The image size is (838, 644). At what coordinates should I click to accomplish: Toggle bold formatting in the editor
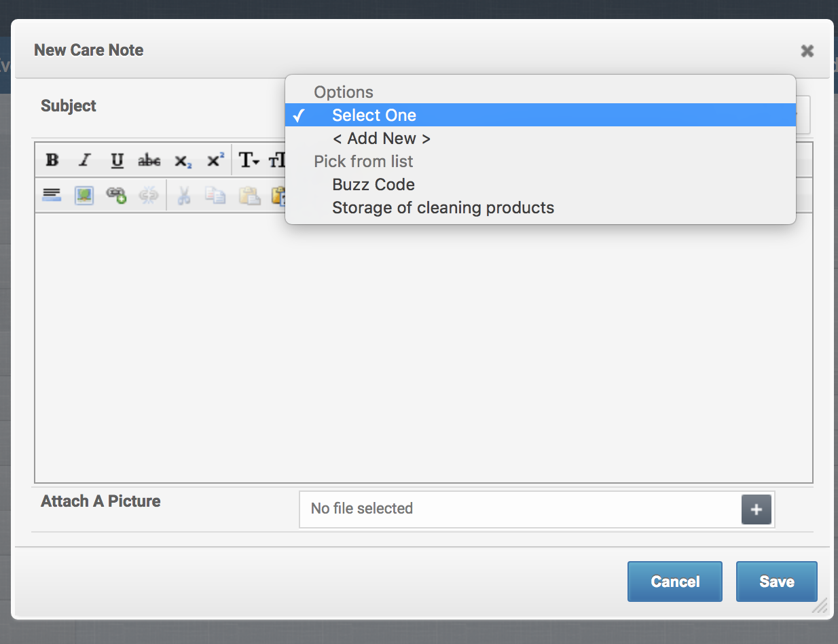pos(52,161)
